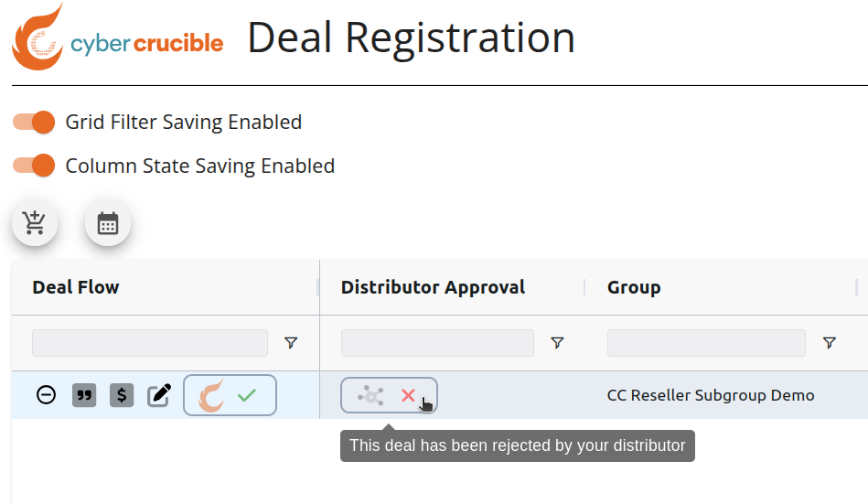The image size is (868, 504).
Task: Open Deal Flow column filter menu
Action: (x=291, y=343)
